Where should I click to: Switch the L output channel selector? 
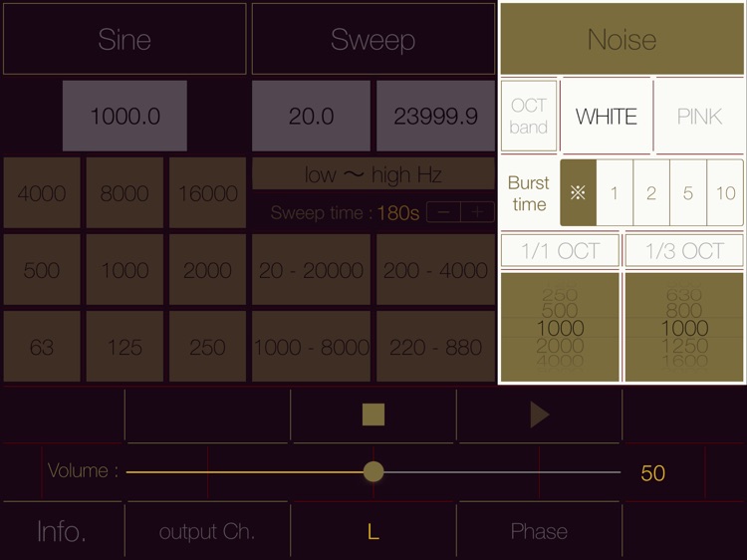[373, 531]
